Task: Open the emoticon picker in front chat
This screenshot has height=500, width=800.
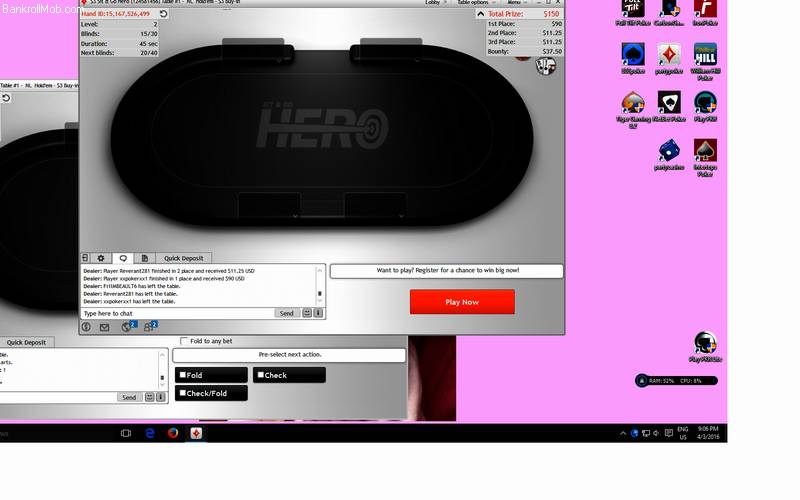Action: click(307, 313)
